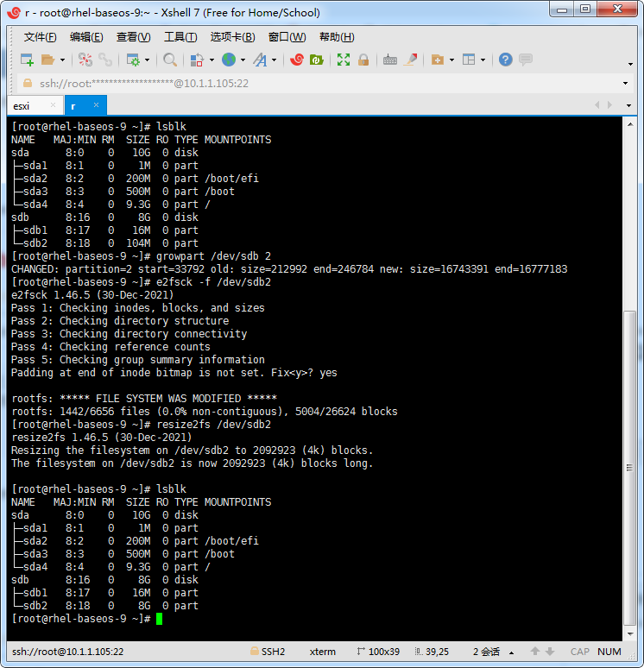Screen dimensions: 644x668
Task: Open the 编辑(E) menu
Action: 86,37
